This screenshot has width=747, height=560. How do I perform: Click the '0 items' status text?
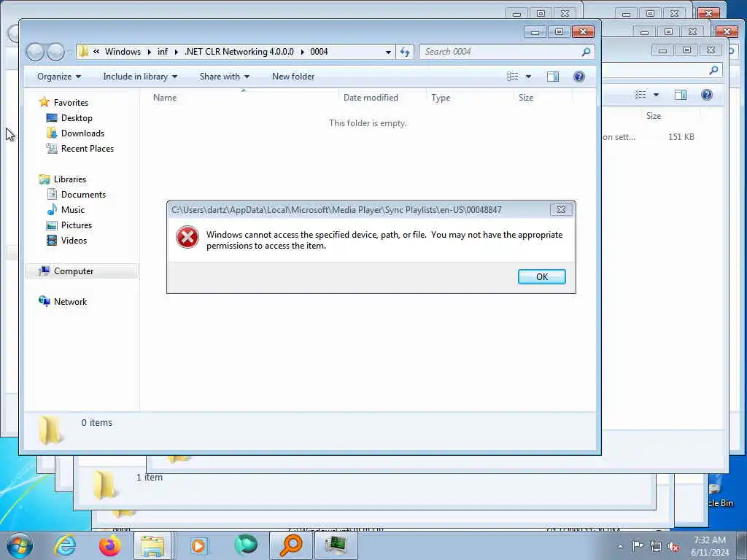(x=97, y=423)
